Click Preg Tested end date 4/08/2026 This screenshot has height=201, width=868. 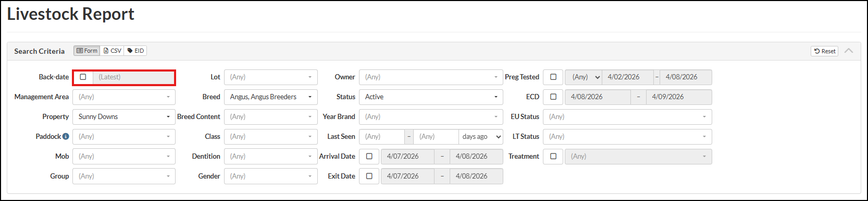click(x=686, y=77)
